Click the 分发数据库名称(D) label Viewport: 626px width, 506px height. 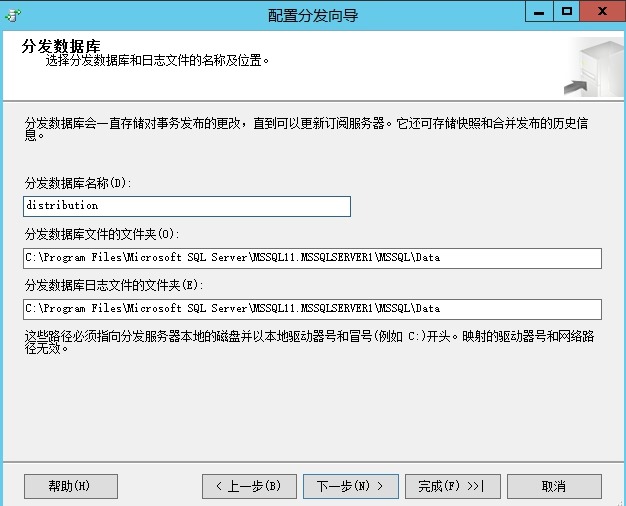click(79, 183)
